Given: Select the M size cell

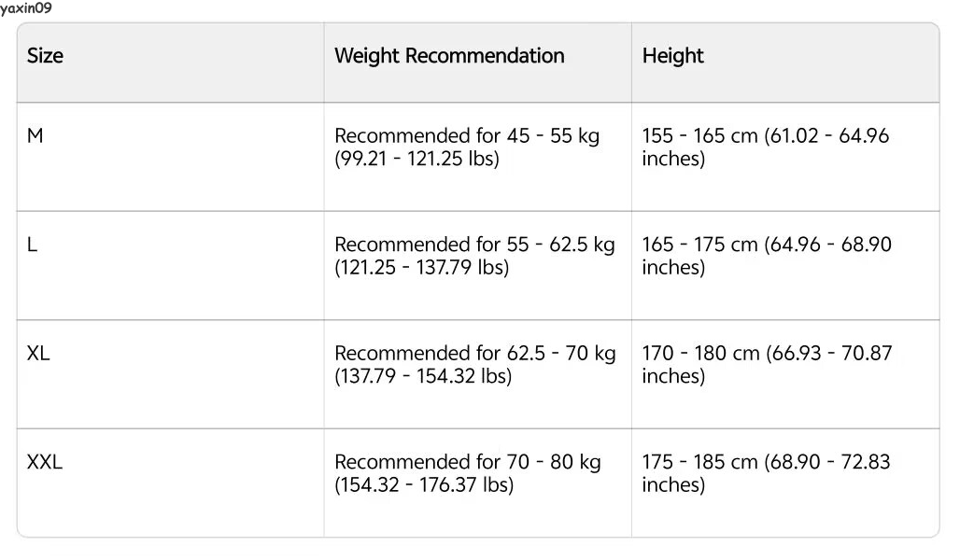Looking at the screenshot, I should [x=35, y=136].
